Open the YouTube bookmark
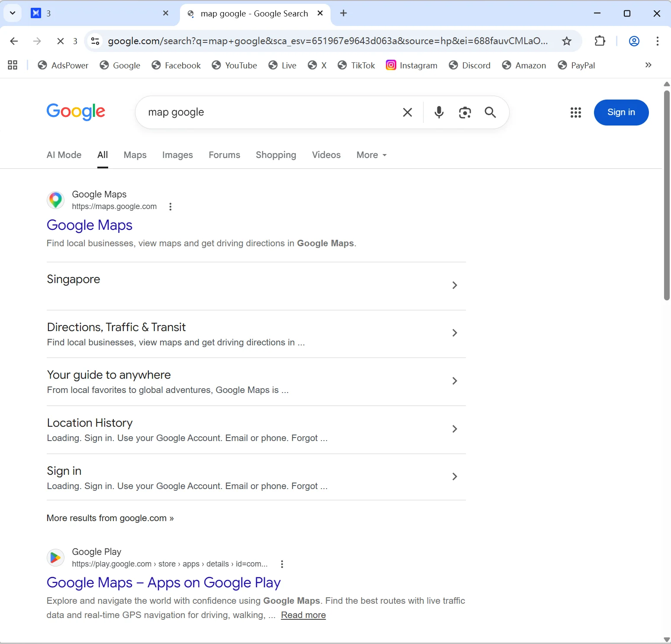 [234, 65]
